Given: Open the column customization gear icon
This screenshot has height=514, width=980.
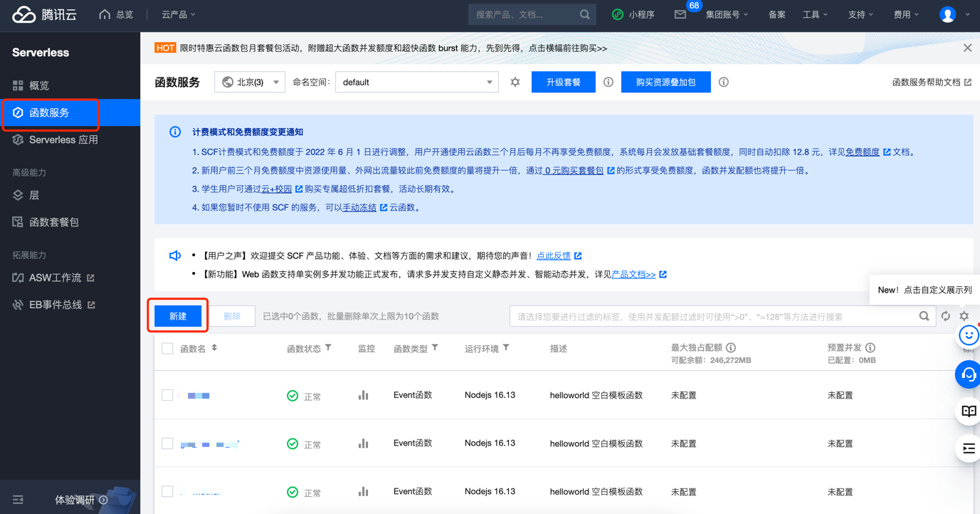Looking at the screenshot, I should pos(964,316).
